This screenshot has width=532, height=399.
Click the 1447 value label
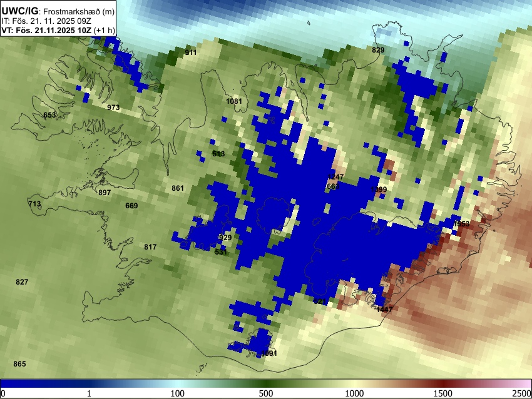pyautogui.click(x=384, y=310)
